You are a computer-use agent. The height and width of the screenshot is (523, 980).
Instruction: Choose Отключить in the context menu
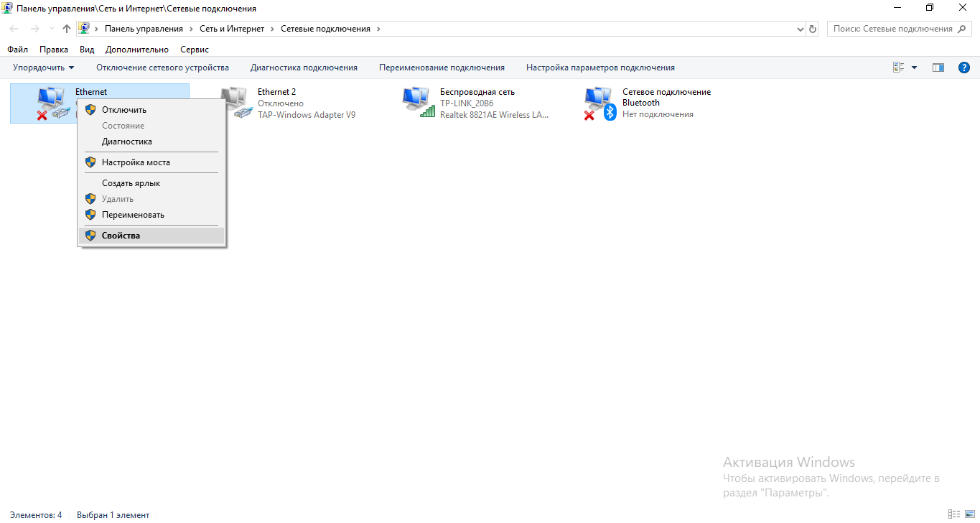pos(151,110)
